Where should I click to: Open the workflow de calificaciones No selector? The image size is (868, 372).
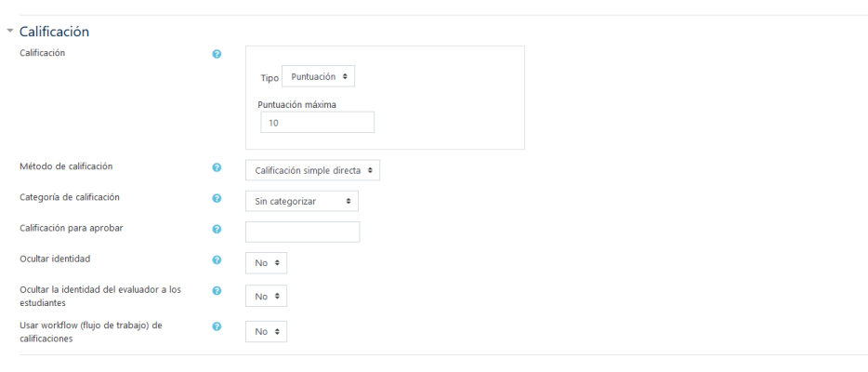click(x=267, y=332)
